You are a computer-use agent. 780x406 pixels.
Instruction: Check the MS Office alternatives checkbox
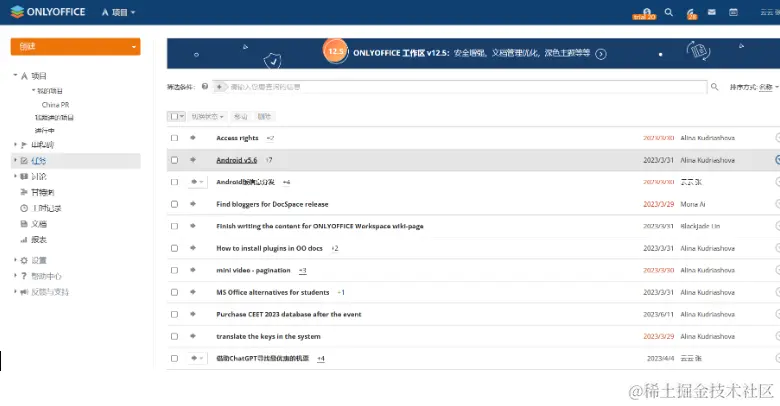pyautogui.click(x=174, y=292)
